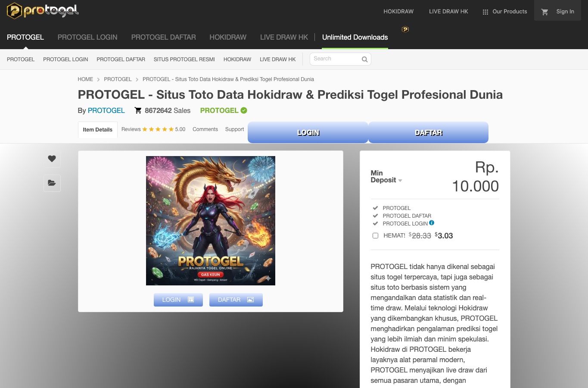The width and height of the screenshot is (588, 388).
Task: Expand the Min Deposit dropdown
Action: (400, 180)
